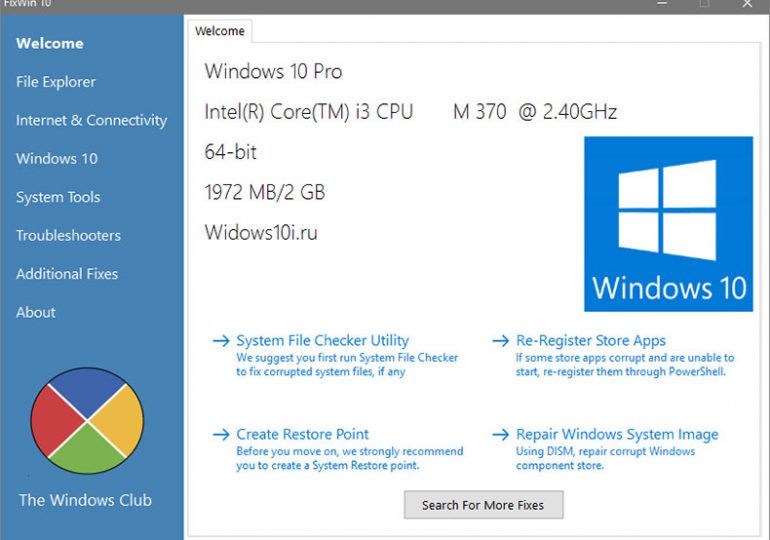This screenshot has width=770, height=540.
Task: Click the Create Restore Point link
Action: pyautogui.click(x=302, y=435)
